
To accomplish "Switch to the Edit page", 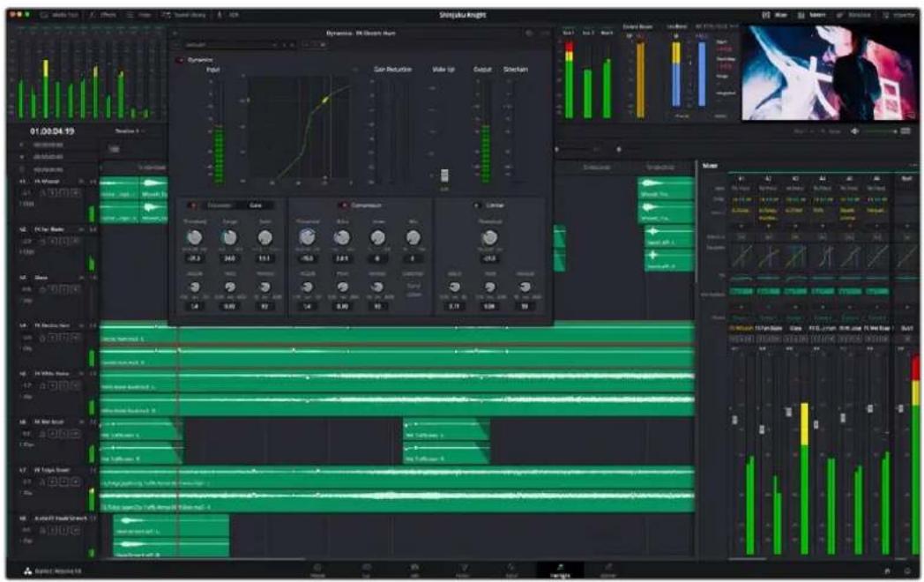I will (x=414, y=571).
